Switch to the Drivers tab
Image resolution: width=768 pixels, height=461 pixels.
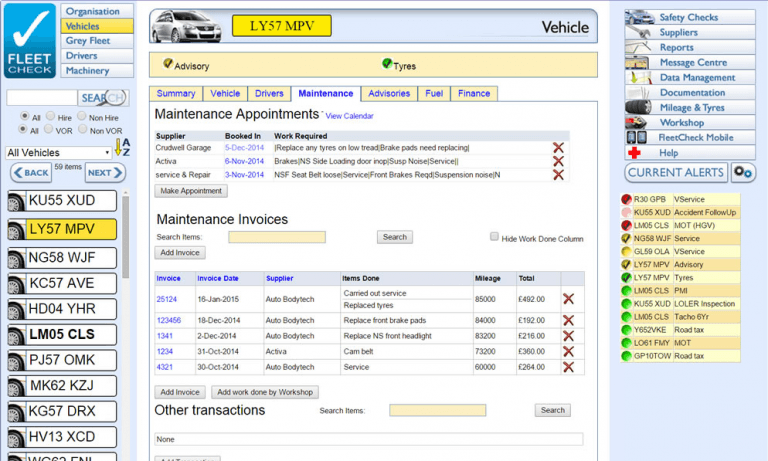[269, 94]
